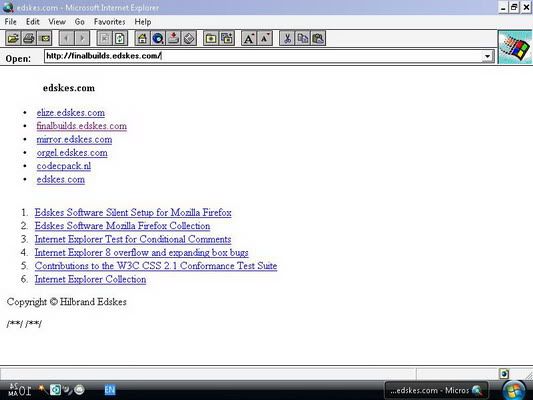Open Internet Explorer Test for Conditional Comments

[133, 239]
